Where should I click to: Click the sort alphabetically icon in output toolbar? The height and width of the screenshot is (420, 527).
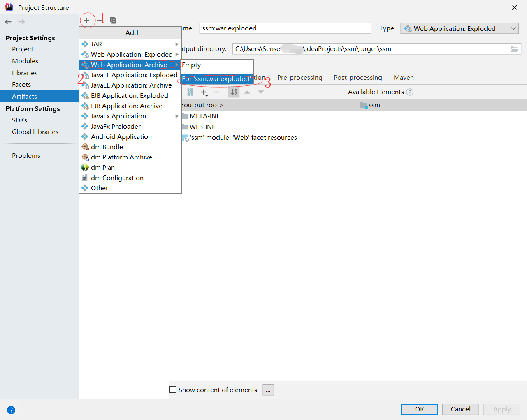pyautogui.click(x=234, y=92)
